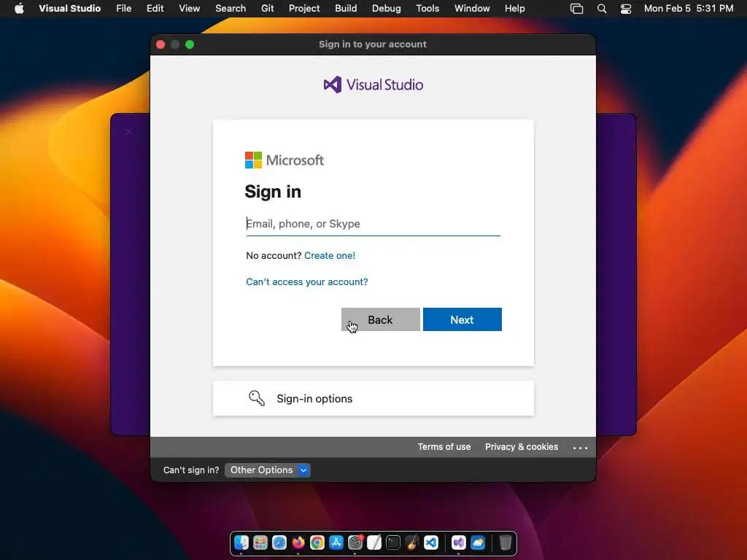Focus the Email, phone, or Skype field

tap(373, 224)
